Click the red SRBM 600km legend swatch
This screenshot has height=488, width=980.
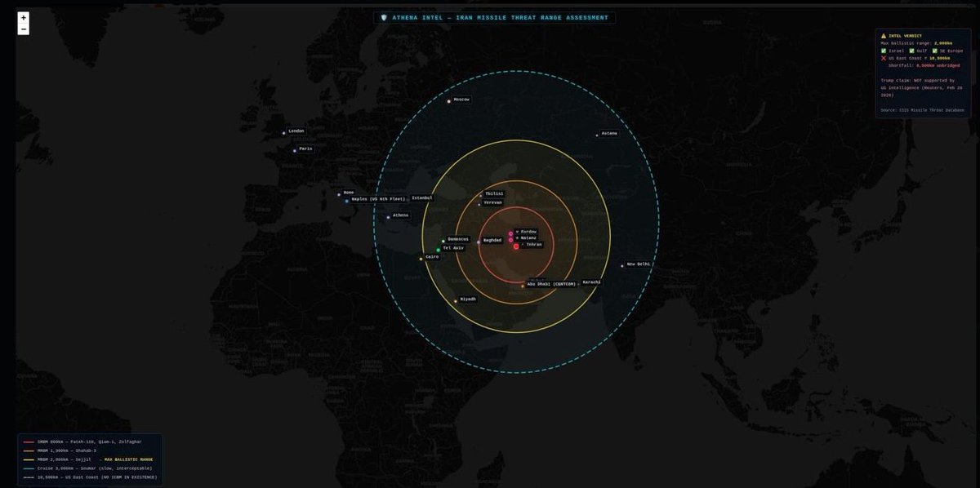(x=29, y=441)
